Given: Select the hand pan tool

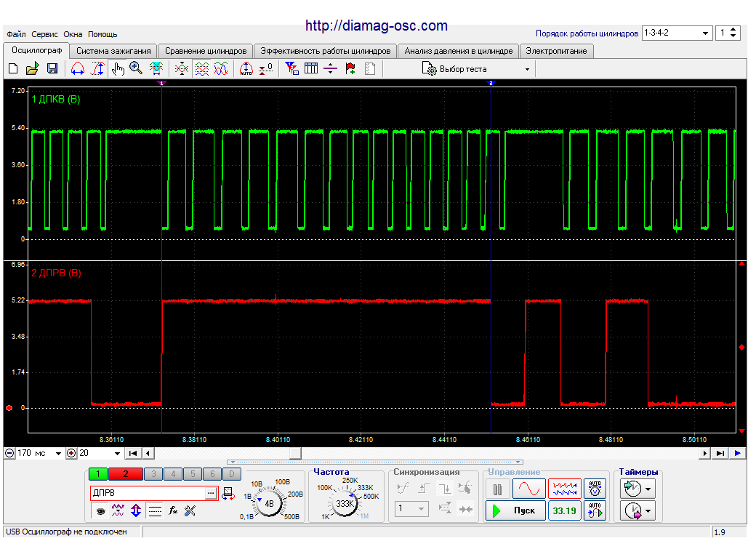Looking at the screenshot, I should point(117,69).
